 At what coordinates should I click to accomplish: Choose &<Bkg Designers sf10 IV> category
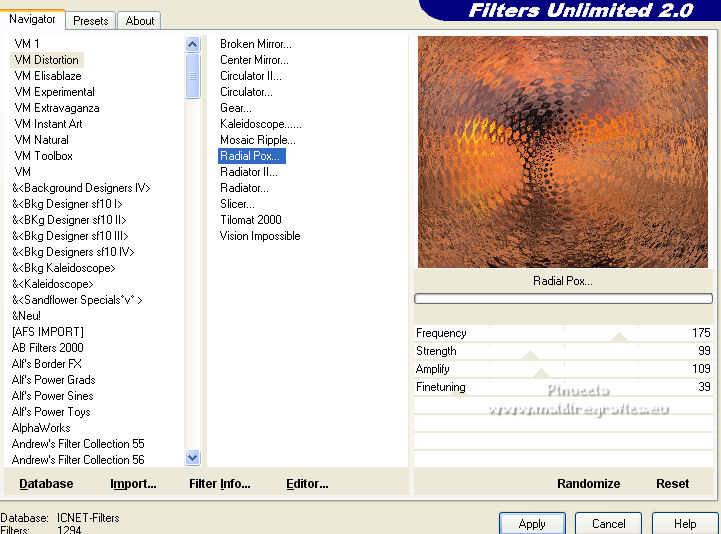(x=73, y=252)
